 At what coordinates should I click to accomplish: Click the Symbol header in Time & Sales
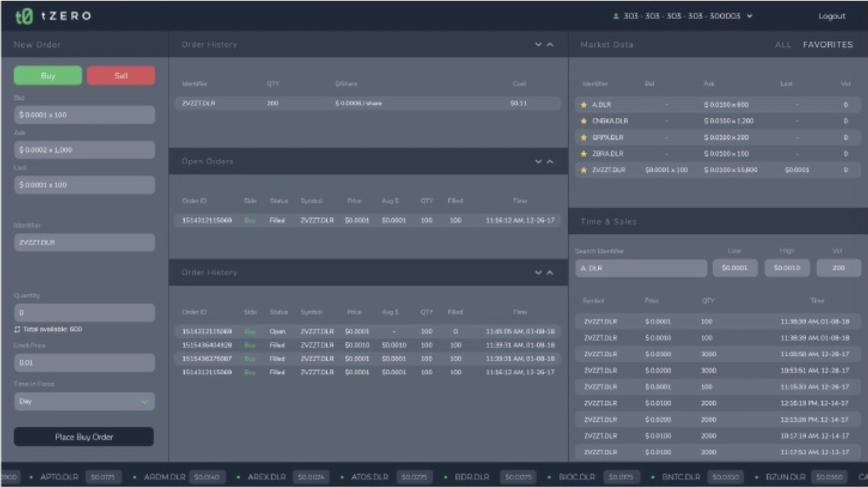click(x=593, y=301)
